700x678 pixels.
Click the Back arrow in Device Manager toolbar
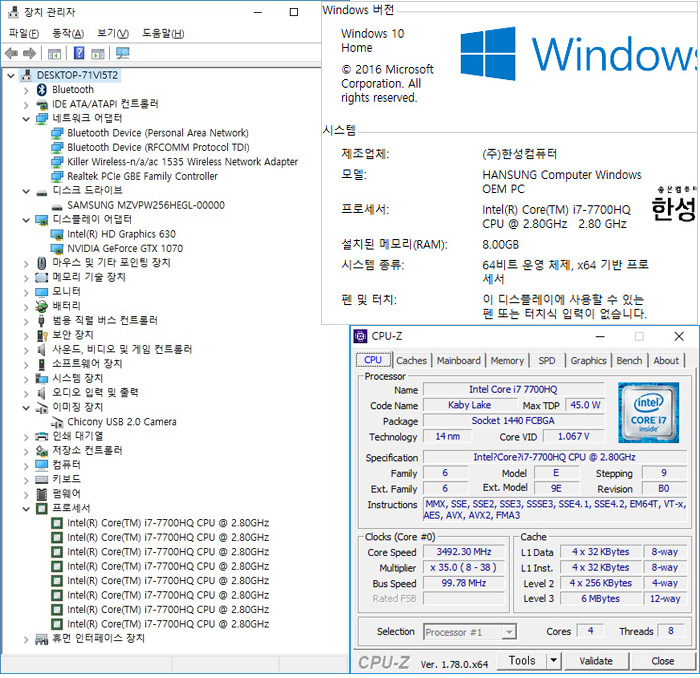tap(12, 54)
